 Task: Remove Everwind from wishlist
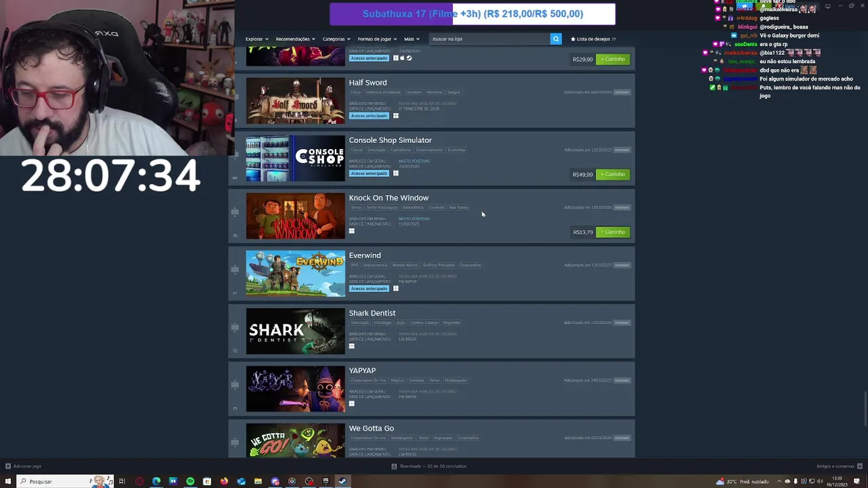click(x=622, y=265)
